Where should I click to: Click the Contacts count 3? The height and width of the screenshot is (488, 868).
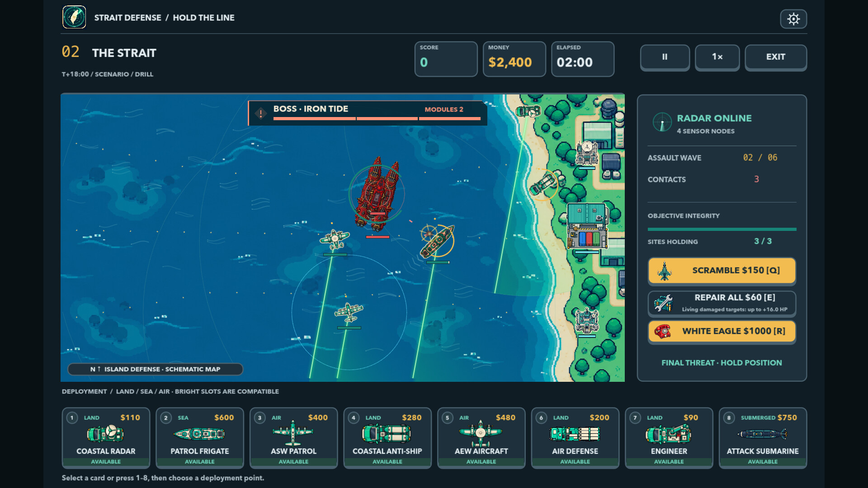coord(756,179)
